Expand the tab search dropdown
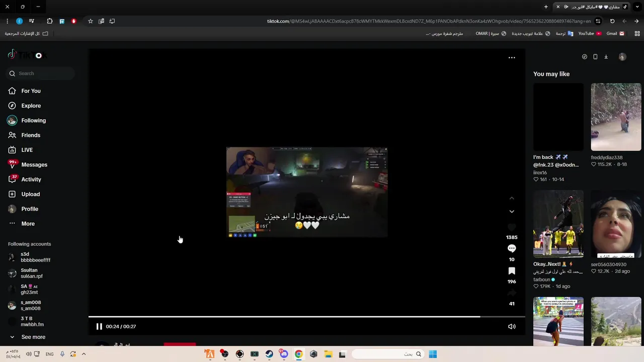The width and height of the screenshot is (644, 362). 637,7
